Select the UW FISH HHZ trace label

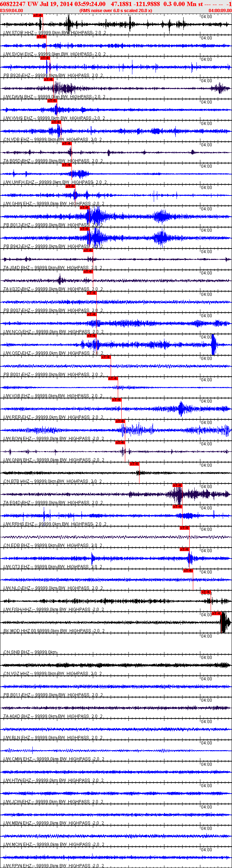tap(54, 610)
